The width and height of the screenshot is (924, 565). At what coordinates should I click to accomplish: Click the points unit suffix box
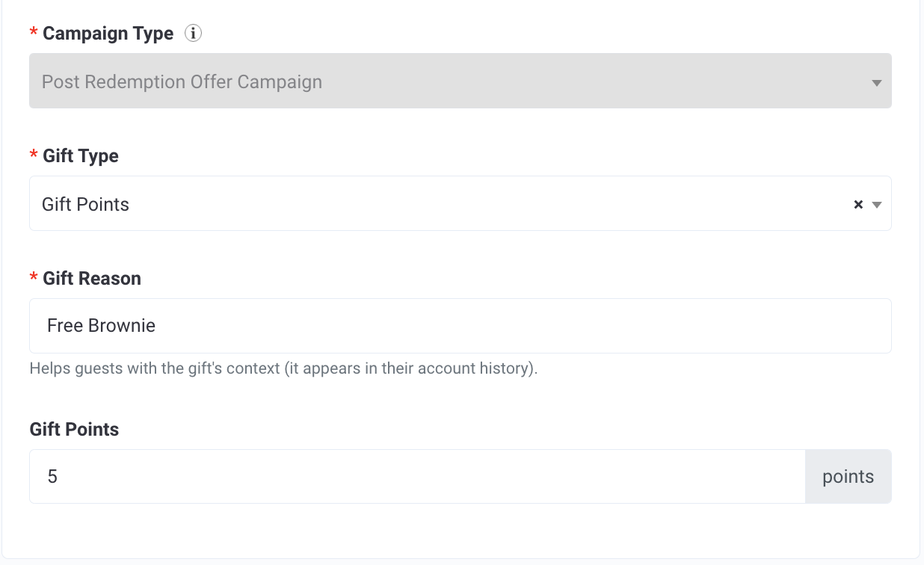[x=848, y=476]
